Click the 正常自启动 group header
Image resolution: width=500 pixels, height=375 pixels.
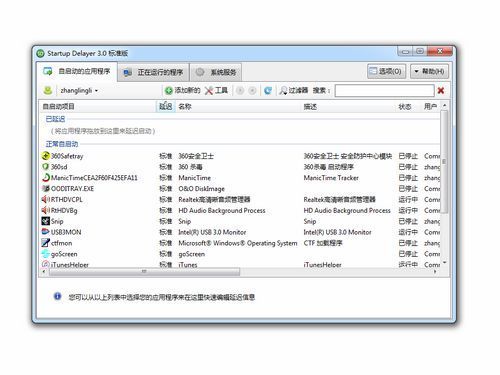[62, 144]
